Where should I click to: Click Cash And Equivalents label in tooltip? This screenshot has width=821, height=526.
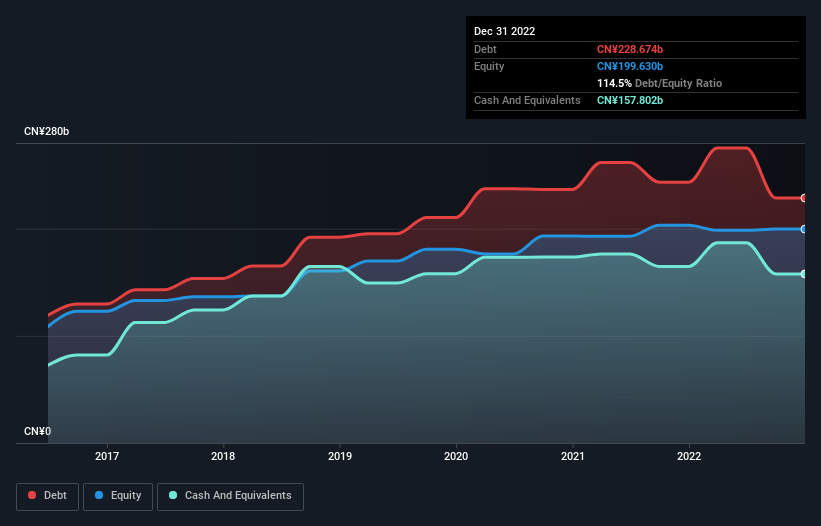point(527,100)
